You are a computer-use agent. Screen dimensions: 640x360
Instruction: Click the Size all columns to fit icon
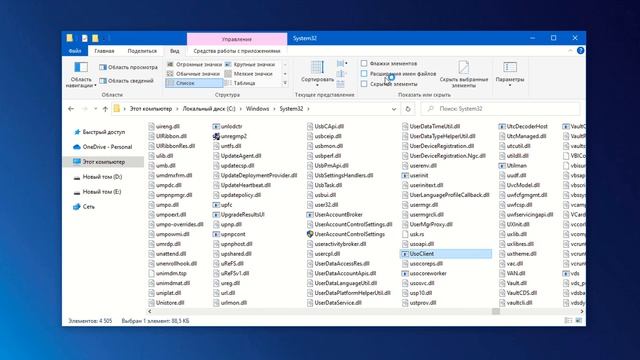coord(341,84)
